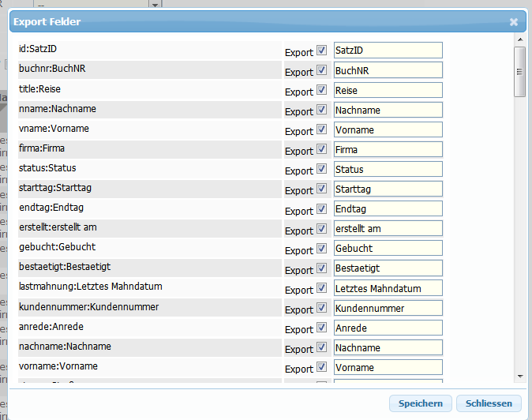Disable Export for the title:Reise field

coord(322,90)
